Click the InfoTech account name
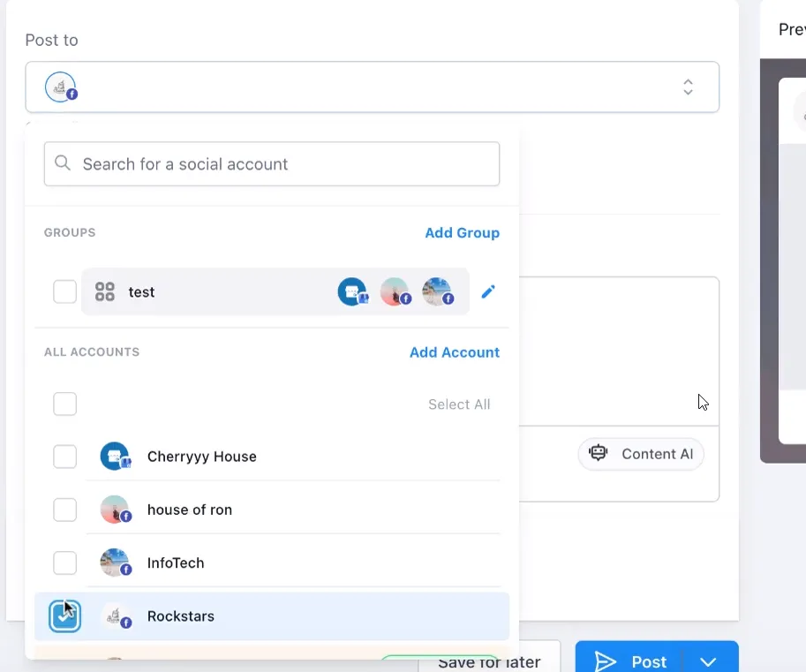Viewport: 806px width, 672px height. (176, 563)
